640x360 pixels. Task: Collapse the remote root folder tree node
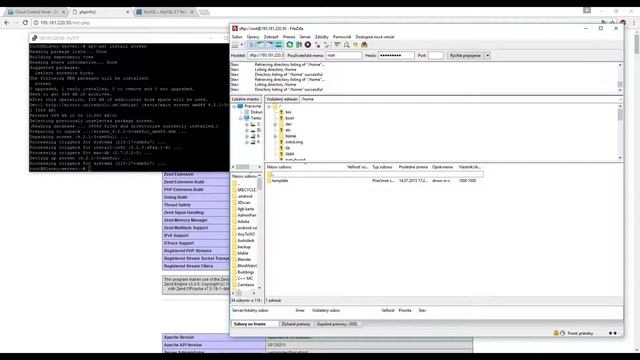(x=269, y=107)
